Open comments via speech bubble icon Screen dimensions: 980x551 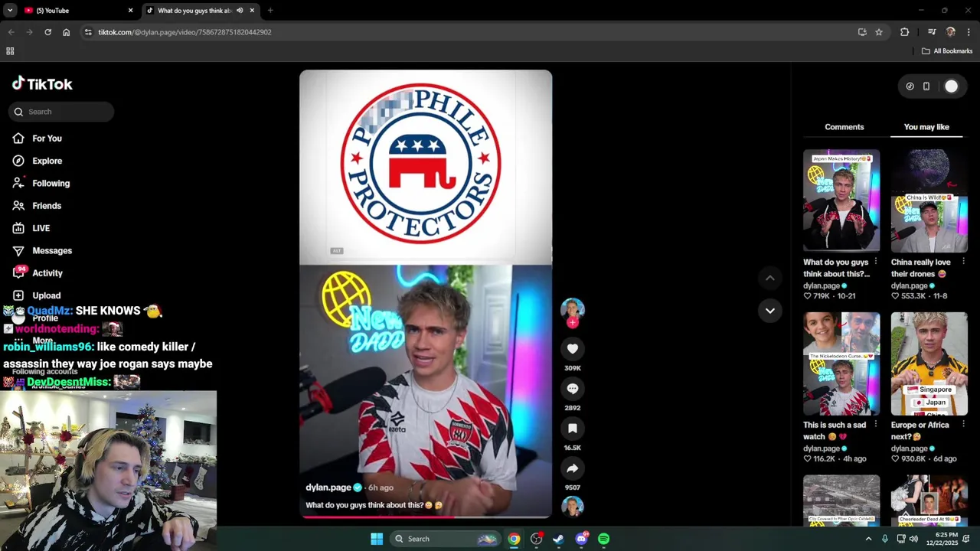click(x=572, y=389)
